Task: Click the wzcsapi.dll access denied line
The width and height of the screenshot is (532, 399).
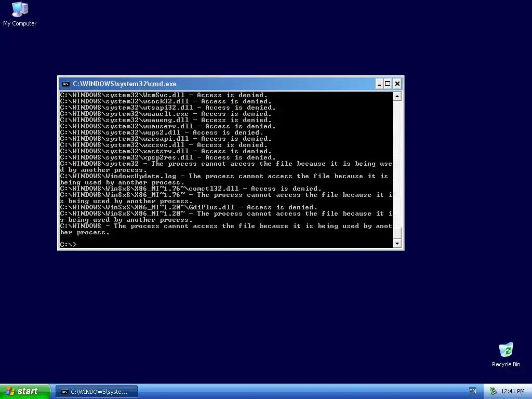Action: tap(166, 139)
